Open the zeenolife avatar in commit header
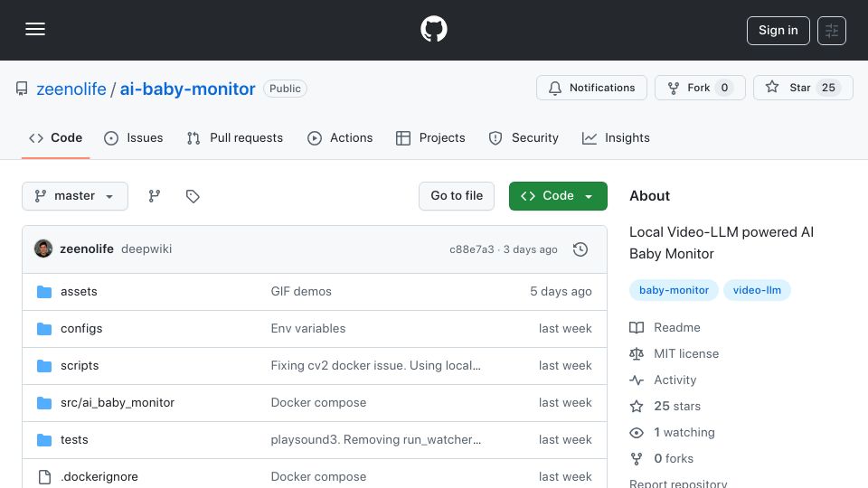The height and width of the screenshot is (488, 868). tap(43, 249)
